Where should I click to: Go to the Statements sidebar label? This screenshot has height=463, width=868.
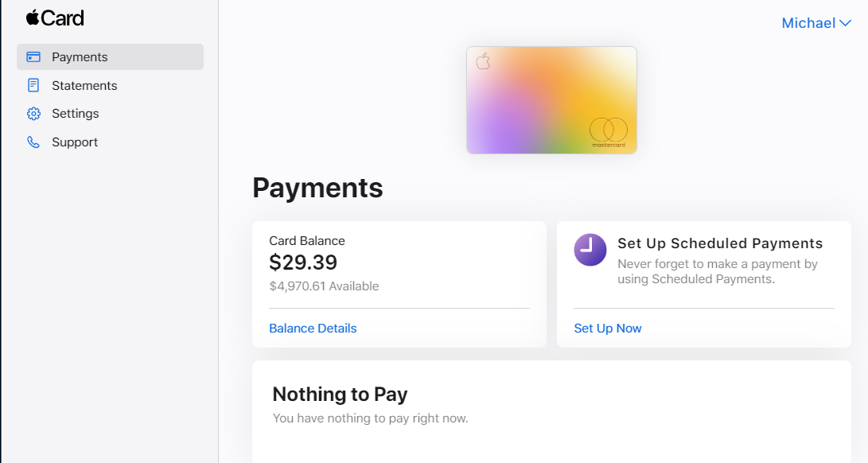click(84, 85)
